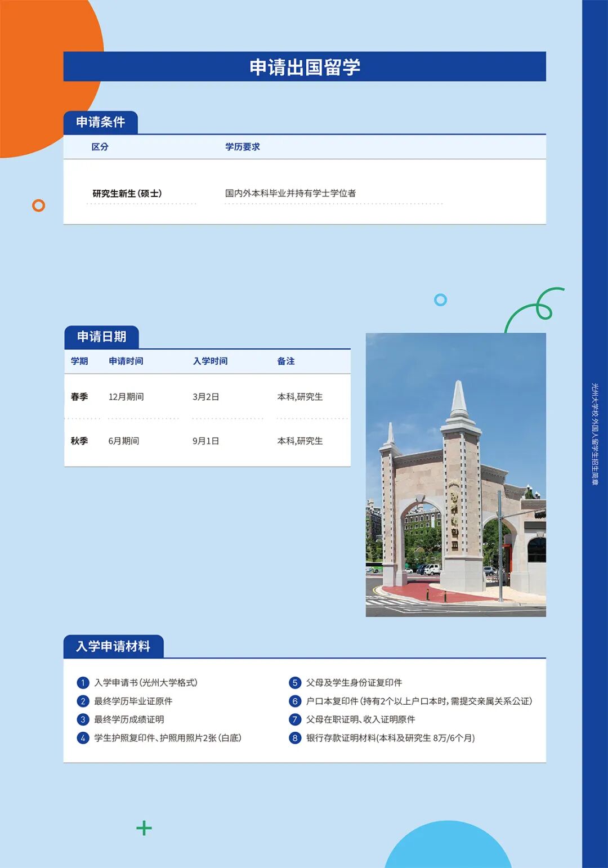Click the numbered icon 1 beside 入学申请书

(x=82, y=683)
